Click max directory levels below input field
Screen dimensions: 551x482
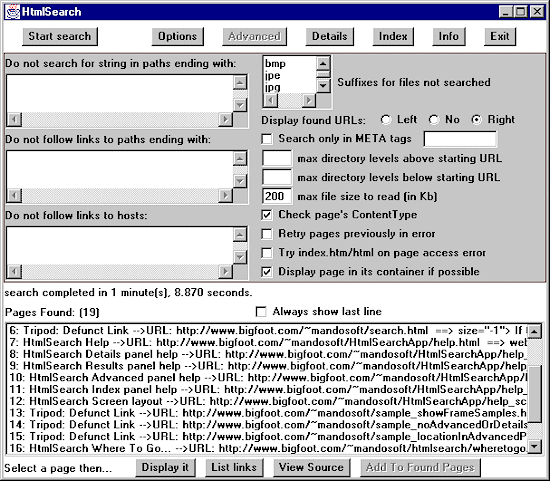tap(277, 177)
